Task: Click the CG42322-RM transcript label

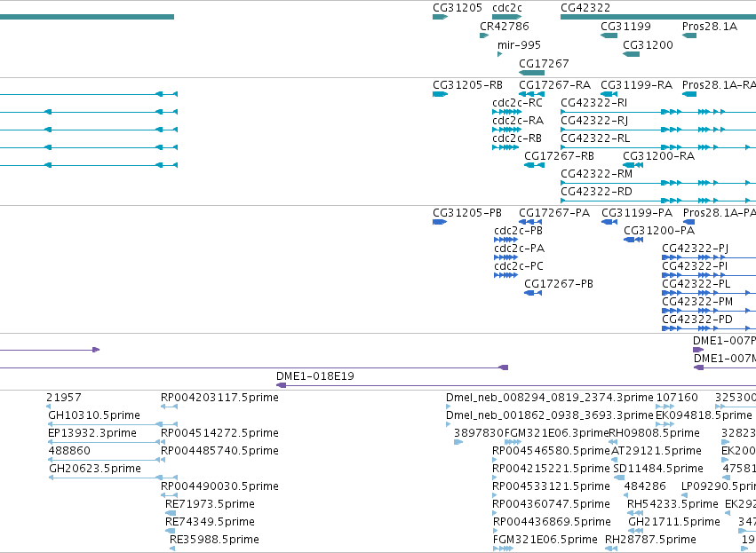Action: pos(596,174)
